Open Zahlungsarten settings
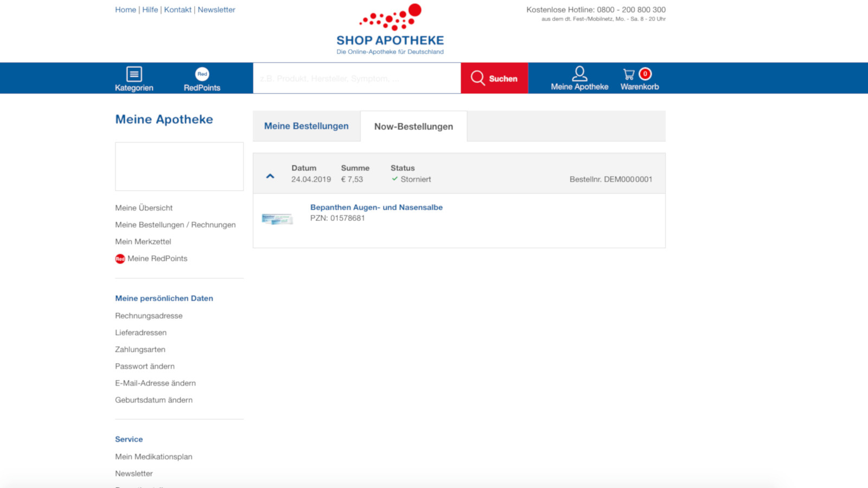The height and width of the screenshot is (488, 868). [x=140, y=350]
